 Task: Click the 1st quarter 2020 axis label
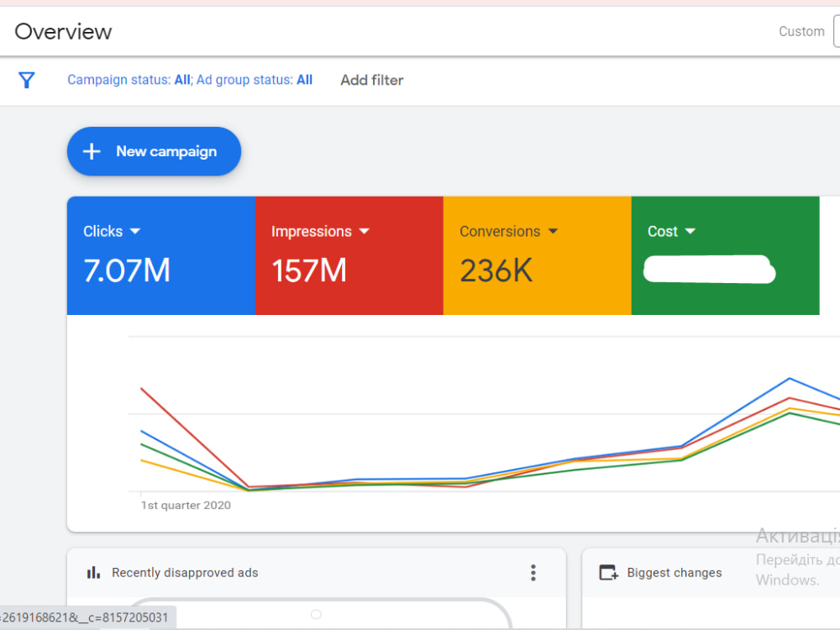pyautogui.click(x=186, y=505)
